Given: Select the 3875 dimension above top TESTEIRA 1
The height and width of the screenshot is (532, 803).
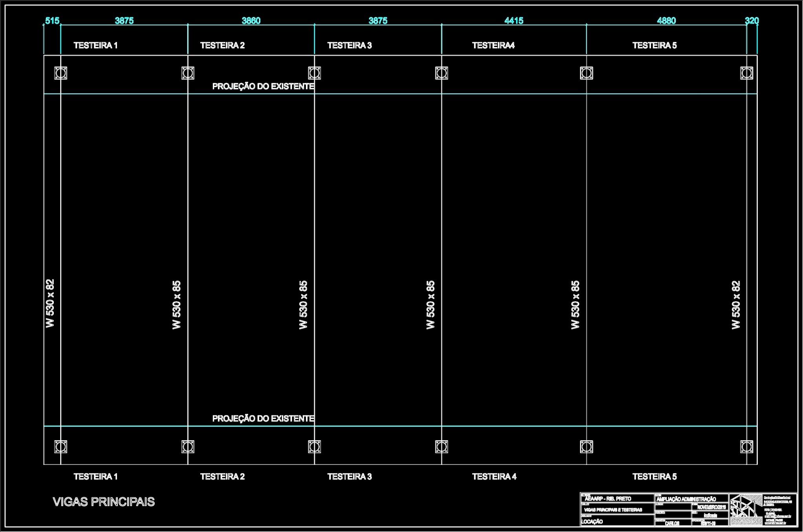Looking at the screenshot, I should tap(124, 20).
